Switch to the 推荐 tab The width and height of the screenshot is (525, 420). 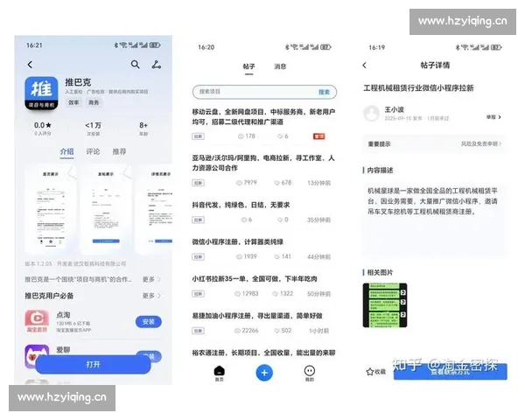click(x=119, y=151)
